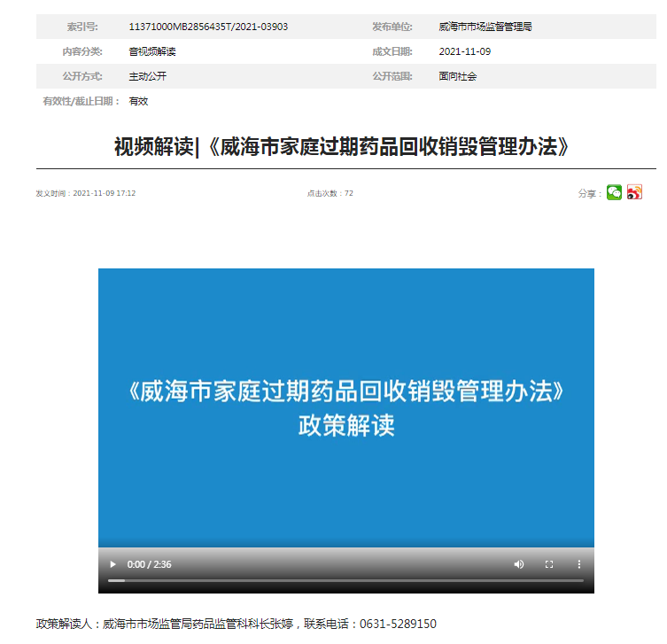Screen dimensions: 667x644
Task: Click the contact phone number 0631-5289150
Action: [398, 625]
